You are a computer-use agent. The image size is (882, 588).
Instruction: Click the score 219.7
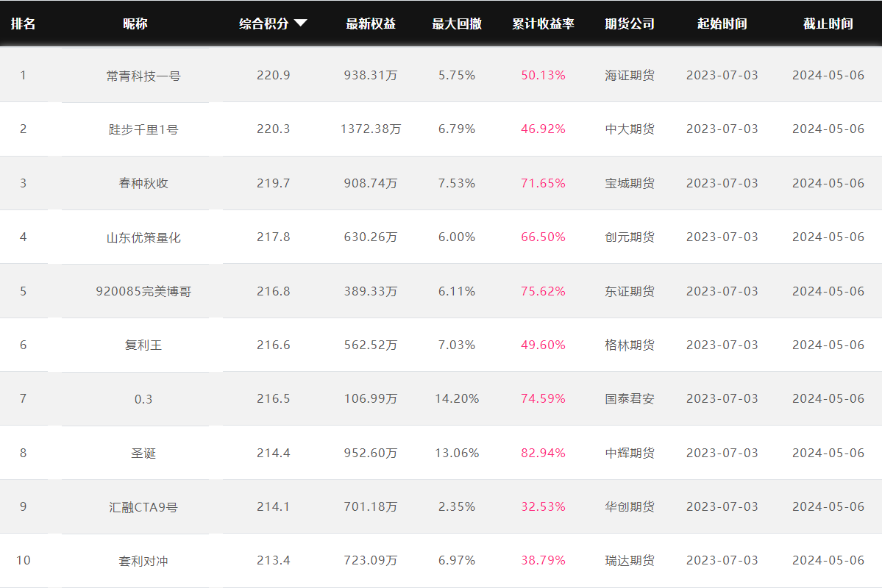pos(274,183)
